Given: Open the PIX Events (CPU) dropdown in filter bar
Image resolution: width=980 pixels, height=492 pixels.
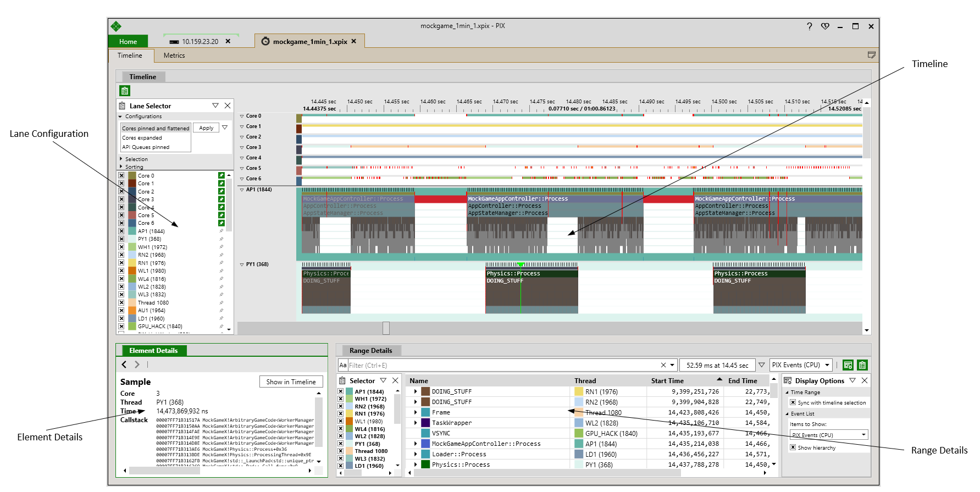Looking at the screenshot, I should point(800,365).
